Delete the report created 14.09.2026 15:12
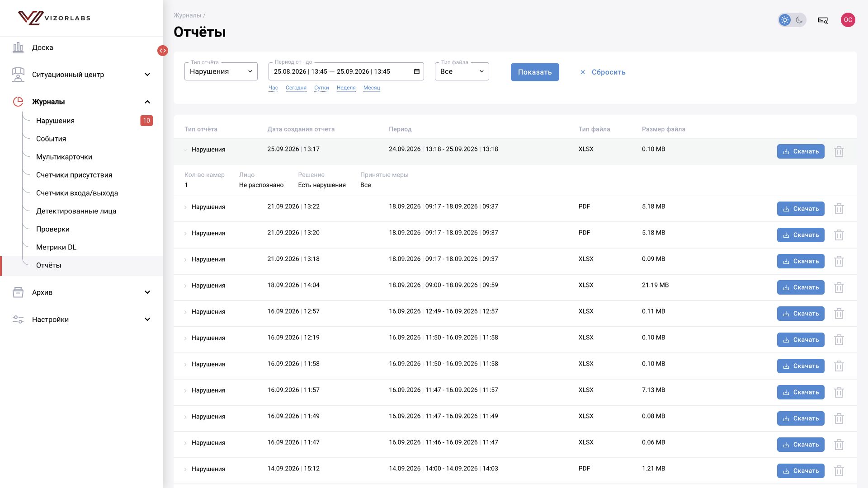This screenshot has width=868, height=488. click(x=839, y=471)
